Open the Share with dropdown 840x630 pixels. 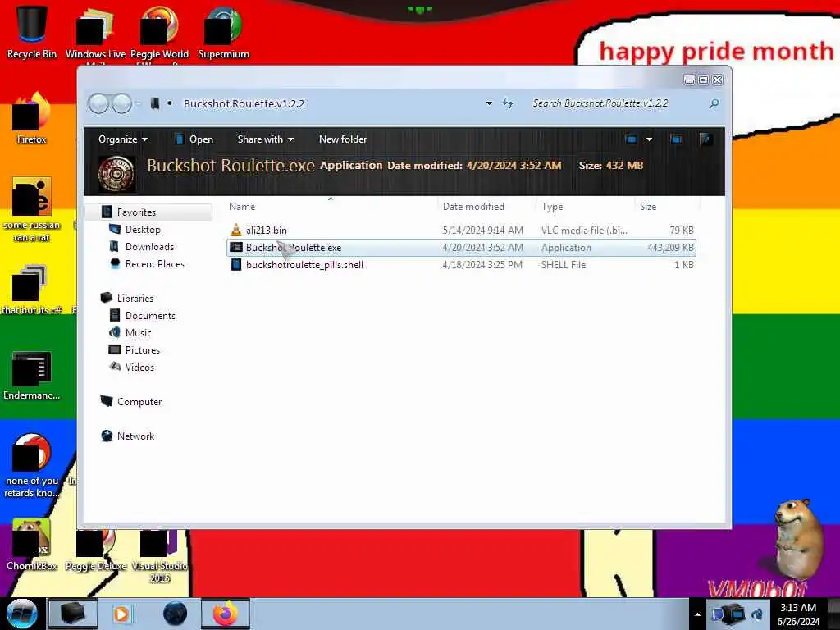click(x=265, y=139)
